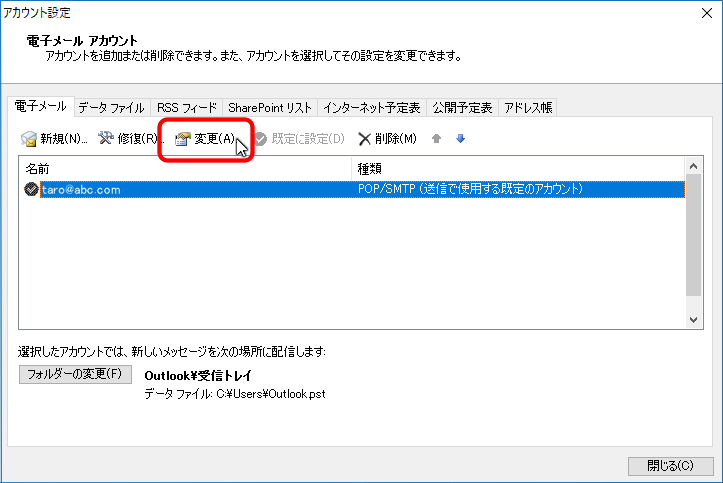Open the アドレス帳 tab
The height and width of the screenshot is (483, 723).
pyautogui.click(x=527, y=108)
